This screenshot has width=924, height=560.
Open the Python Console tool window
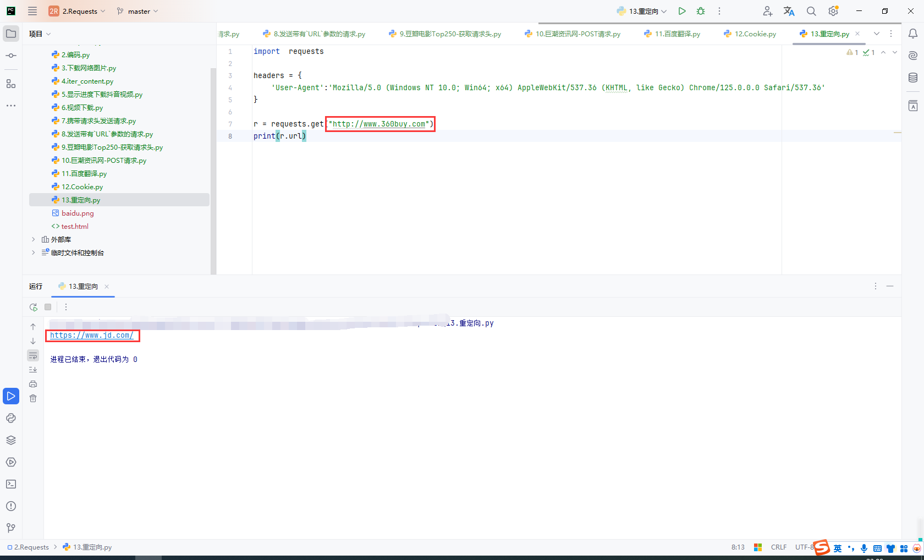(11, 418)
